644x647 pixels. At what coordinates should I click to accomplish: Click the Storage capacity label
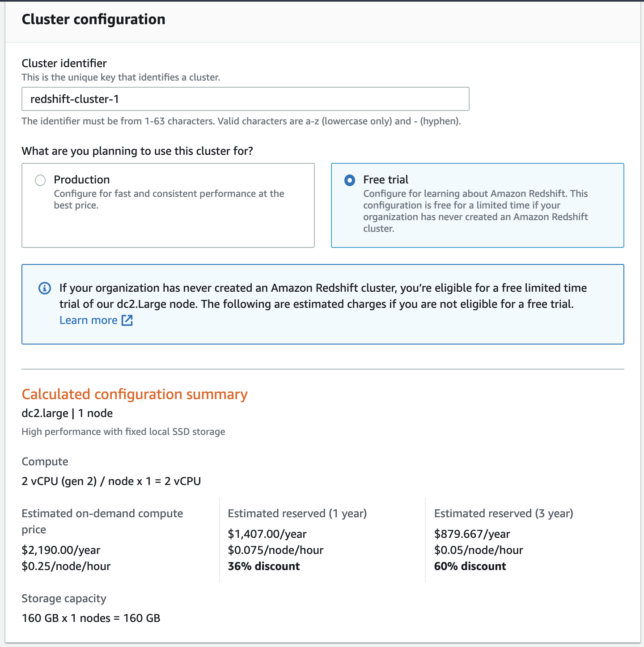tap(64, 598)
